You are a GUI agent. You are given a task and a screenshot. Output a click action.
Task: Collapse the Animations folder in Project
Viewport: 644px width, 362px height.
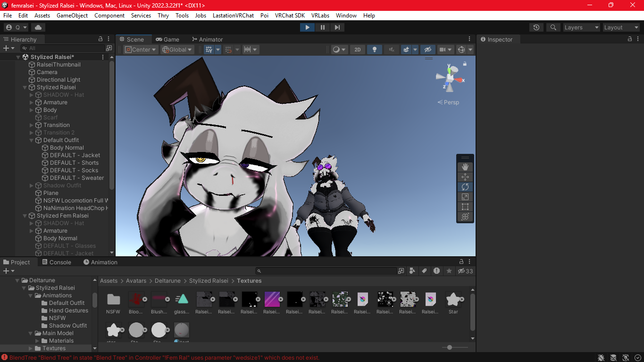coord(31,295)
